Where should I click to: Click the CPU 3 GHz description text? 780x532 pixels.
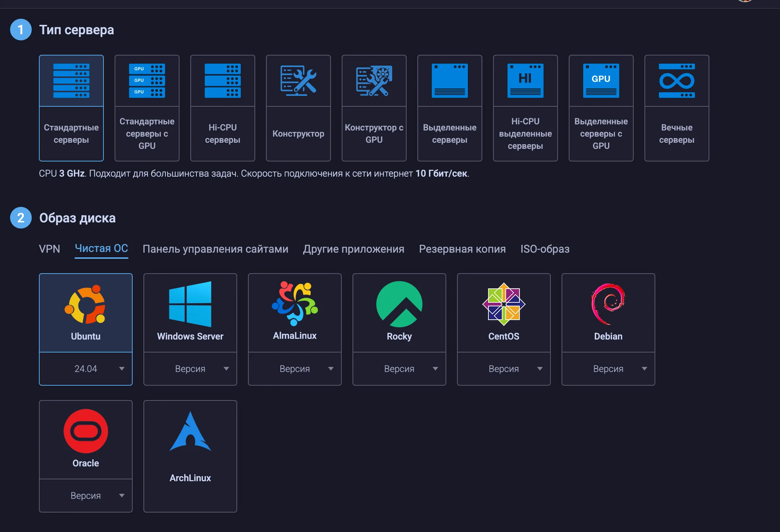pyautogui.click(x=254, y=174)
